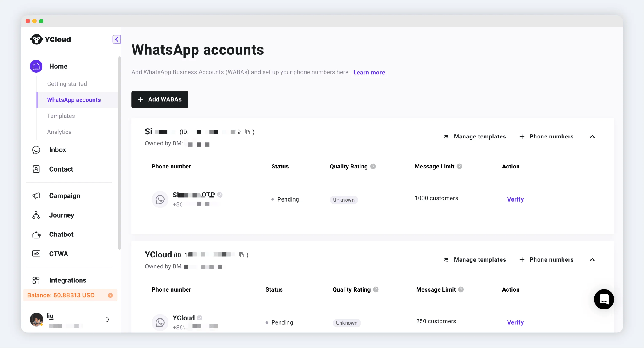Add Phone numbers to the first WABA
The width and height of the screenshot is (644, 348).
[546, 137]
